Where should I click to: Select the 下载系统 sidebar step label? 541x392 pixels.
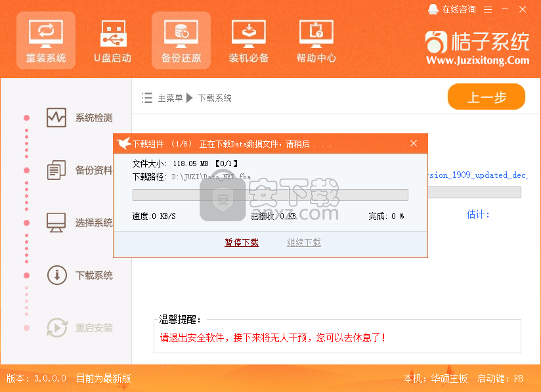point(94,275)
